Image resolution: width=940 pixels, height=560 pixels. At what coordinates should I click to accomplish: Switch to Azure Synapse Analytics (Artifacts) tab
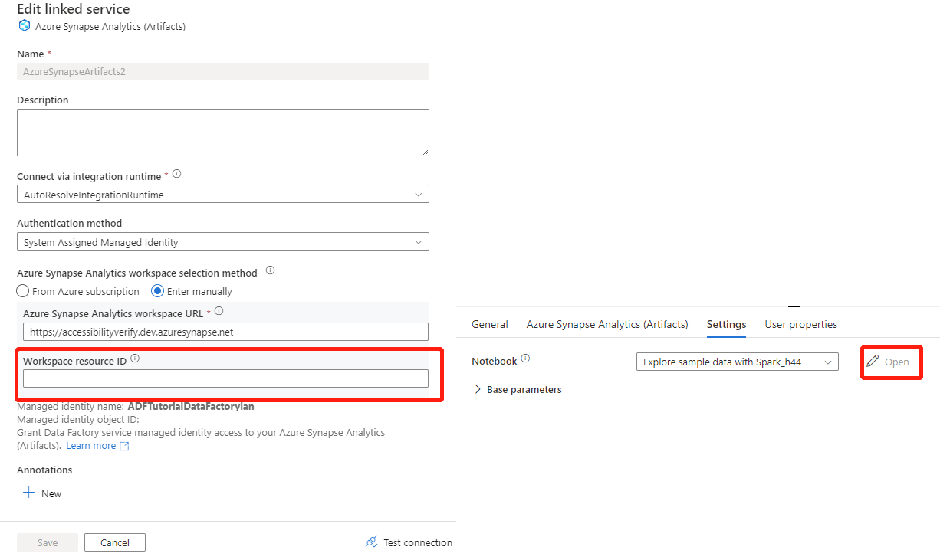[607, 324]
